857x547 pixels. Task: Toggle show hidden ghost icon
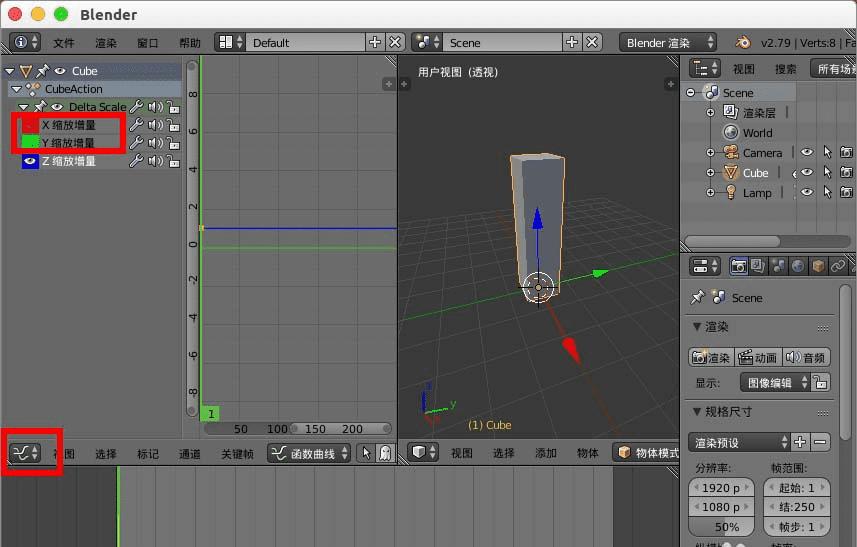pyautogui.click(x=385, y=453)
